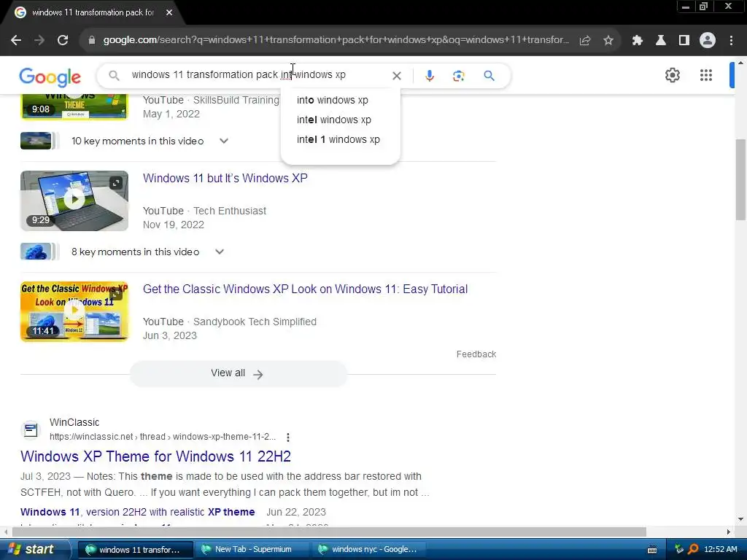Go back to the previous page

(x=16, y=40)
